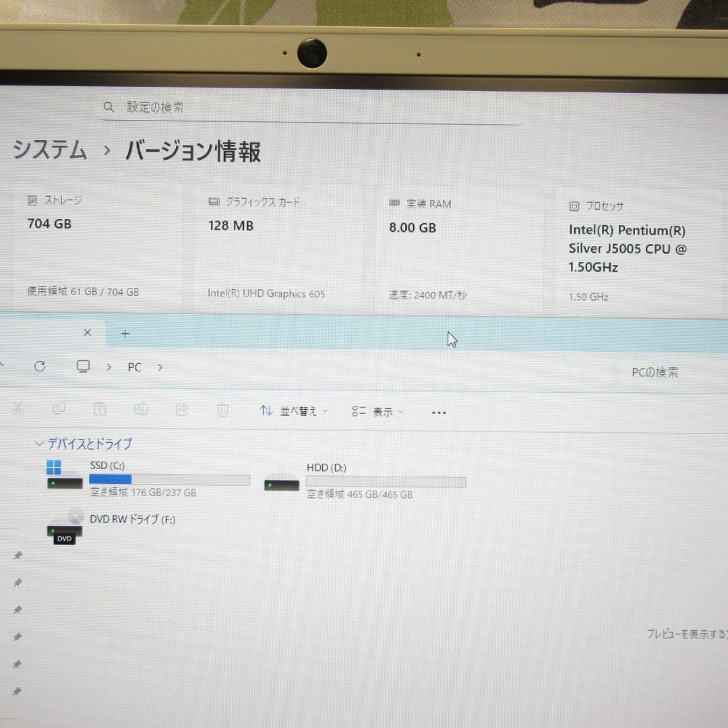The image size is (728, 728).
Task: Click the Paste icon in Explorer toolbar
Action: [100, 409]
